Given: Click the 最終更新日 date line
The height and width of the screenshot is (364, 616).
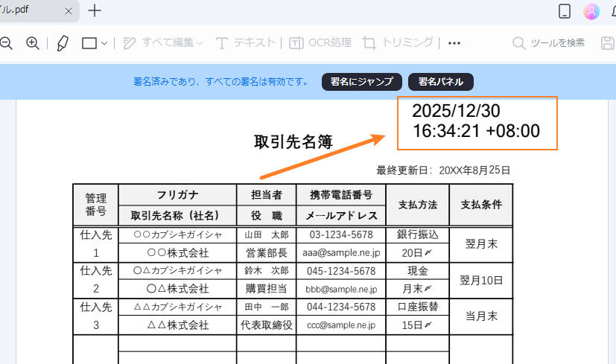Looking at the screenshot, I should pos(443,170).
